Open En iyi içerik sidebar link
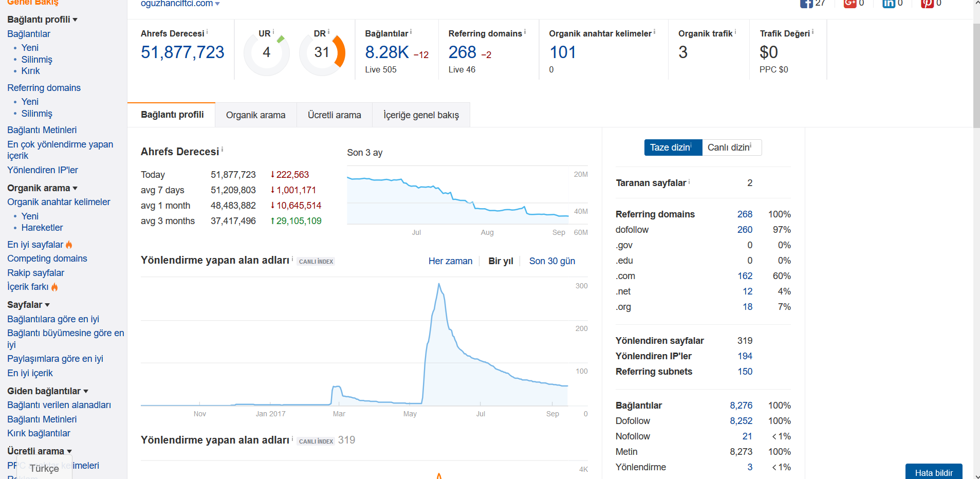 click(30, 373)
